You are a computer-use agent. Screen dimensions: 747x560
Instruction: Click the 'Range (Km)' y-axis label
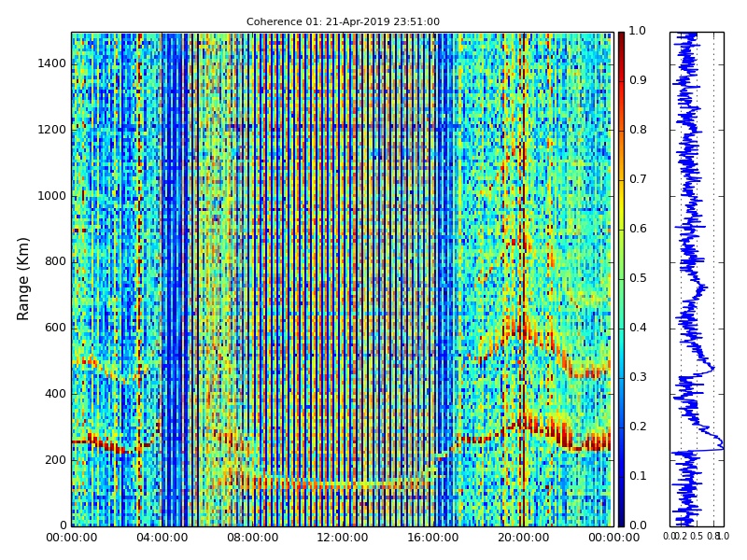(x=22, y=279)
